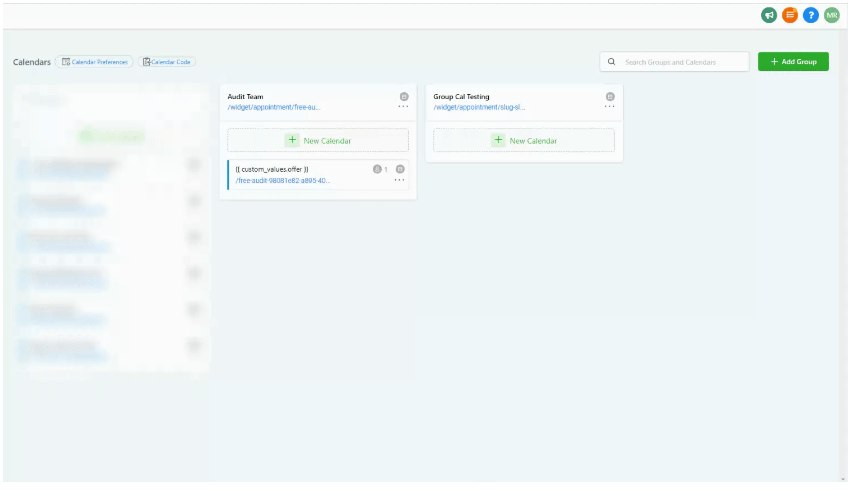Click the blue help question mark icon

coord(811,15)
